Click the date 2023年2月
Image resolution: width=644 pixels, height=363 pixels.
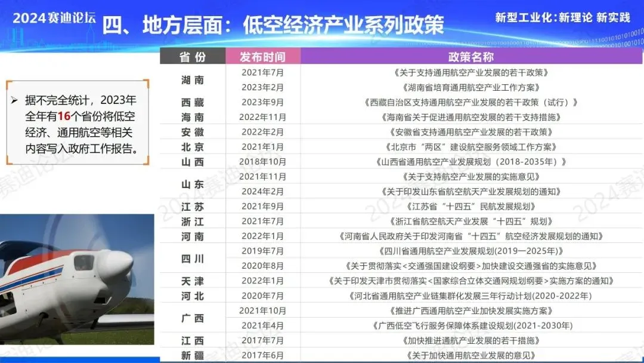pos(263,87)
